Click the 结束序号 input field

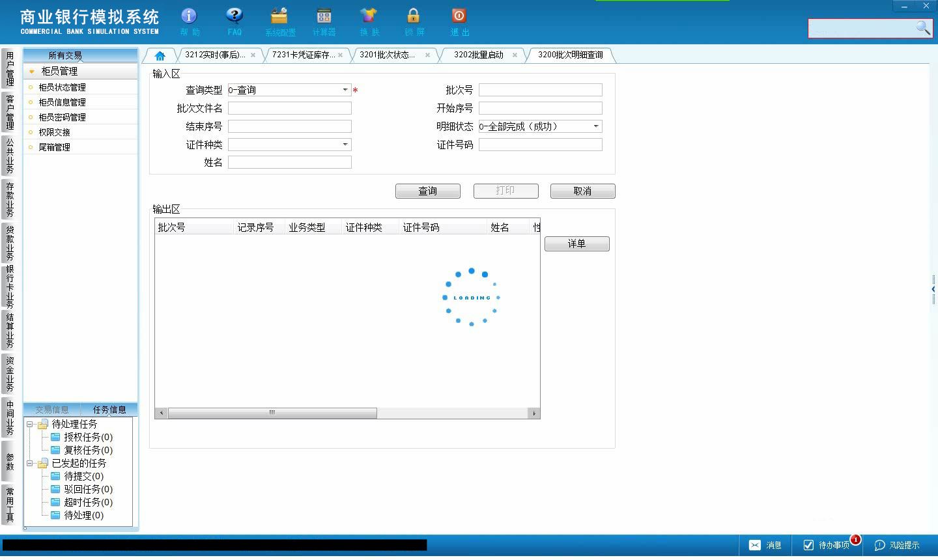[290, 126]
